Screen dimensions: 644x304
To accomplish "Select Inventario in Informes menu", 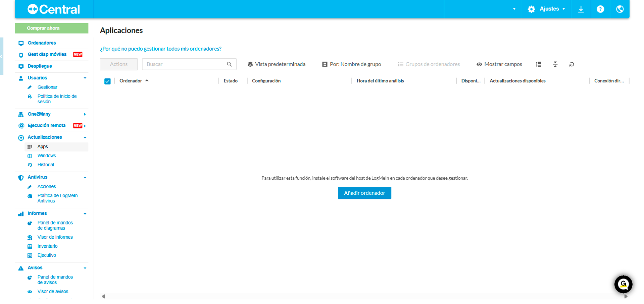I will tap(47, 246).
